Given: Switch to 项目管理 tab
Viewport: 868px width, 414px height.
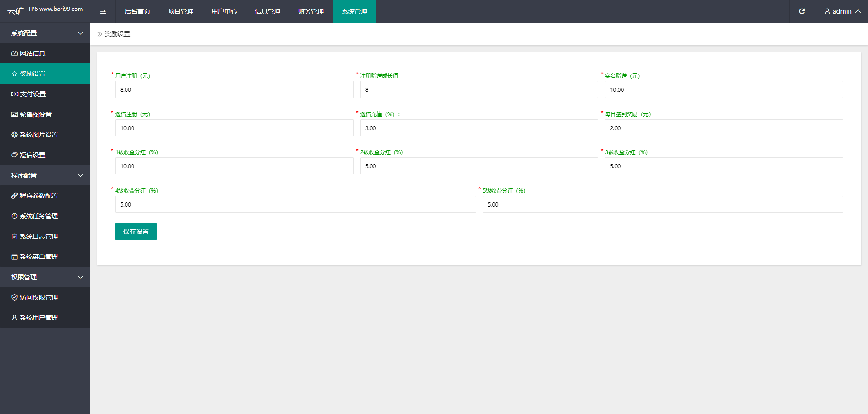Looking at the screenshot, I should 181,11.
